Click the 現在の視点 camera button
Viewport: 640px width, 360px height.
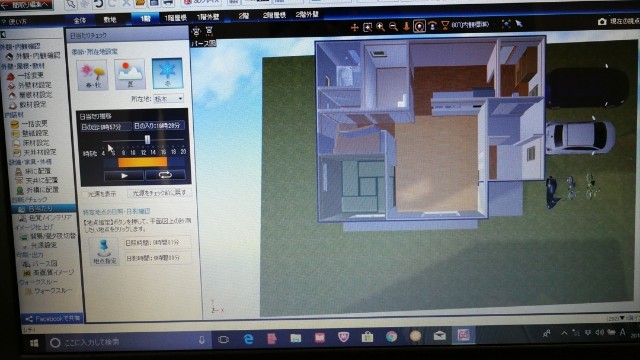tap(618, 21)
